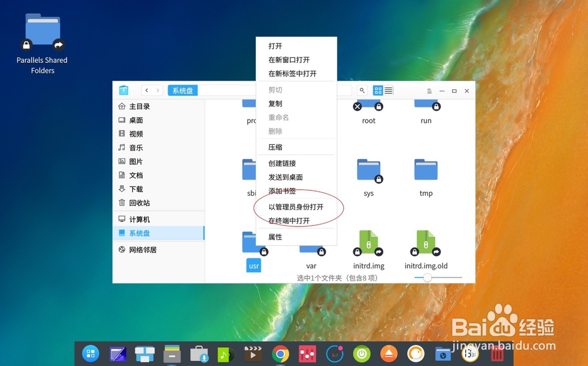Open the hamburger options menu in the titlebar
588x366 pixels.
click(429, 91)
